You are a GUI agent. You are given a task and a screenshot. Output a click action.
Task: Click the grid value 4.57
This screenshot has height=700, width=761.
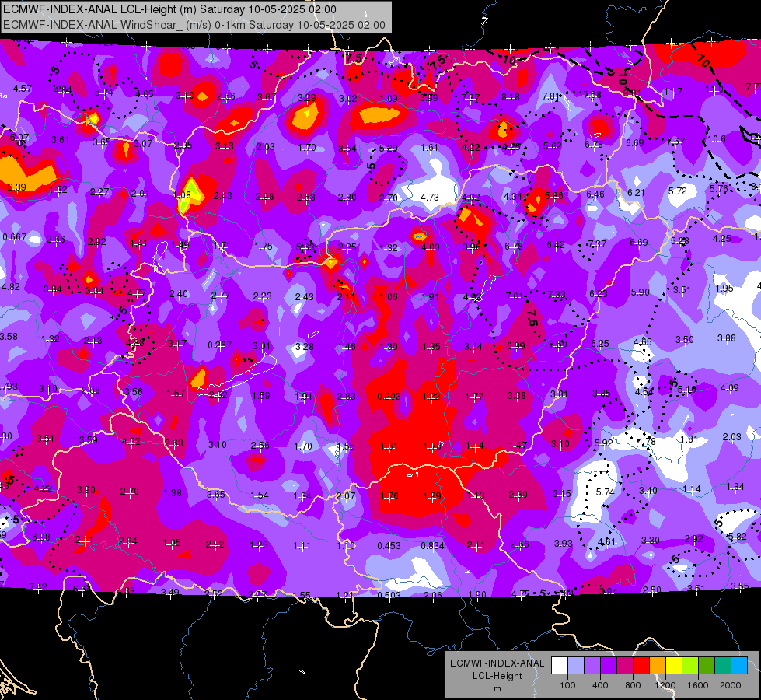click(x=23, y=89)
